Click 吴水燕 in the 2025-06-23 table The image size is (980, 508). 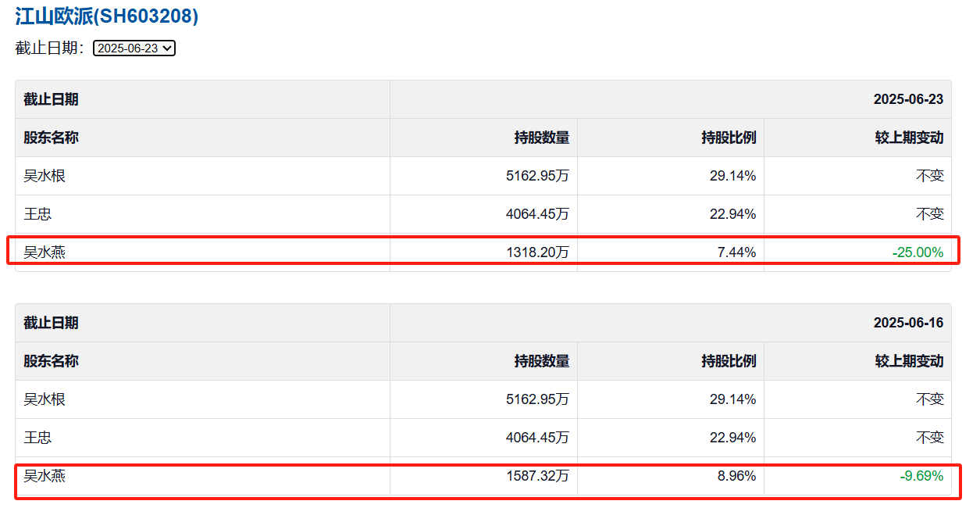tap(45, 252)
